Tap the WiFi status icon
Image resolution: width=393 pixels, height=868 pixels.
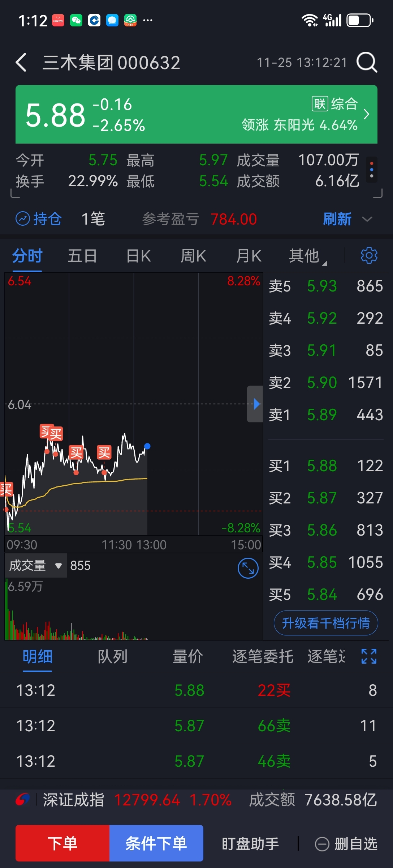tap(310, 20)
